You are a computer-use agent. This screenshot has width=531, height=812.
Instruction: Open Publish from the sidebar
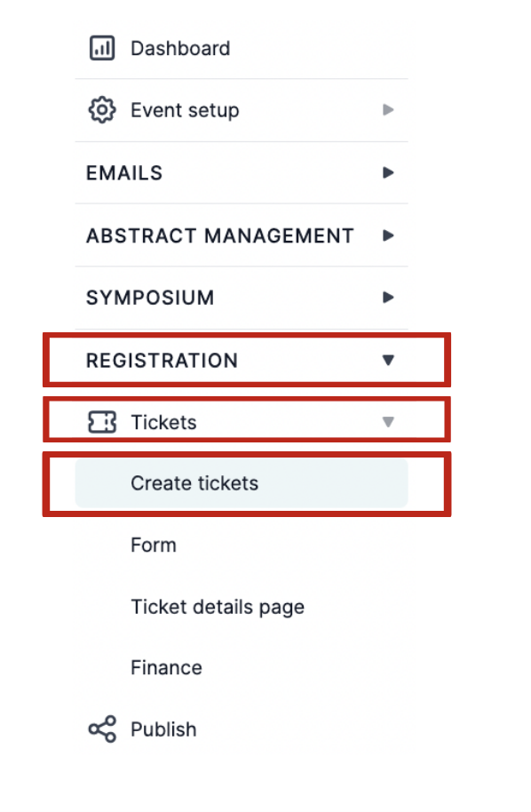pyautogui.click(x=163, y=728)
